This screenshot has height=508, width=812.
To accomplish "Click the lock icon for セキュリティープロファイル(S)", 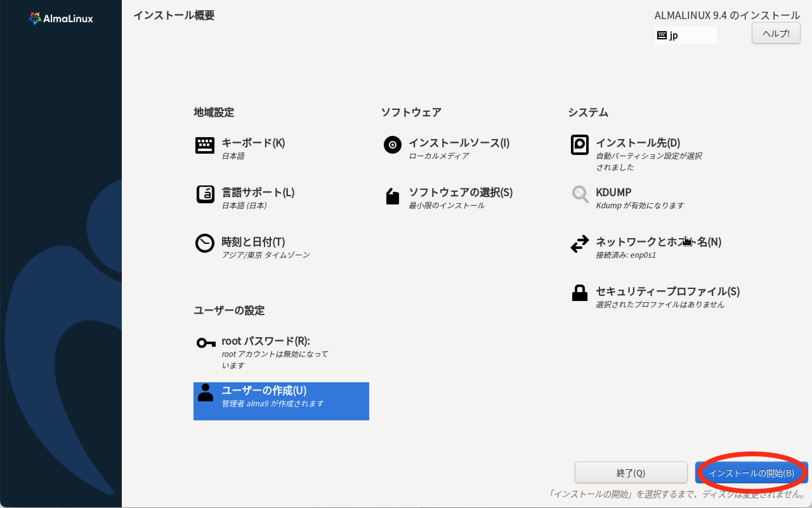I will (x=580, y=293).
